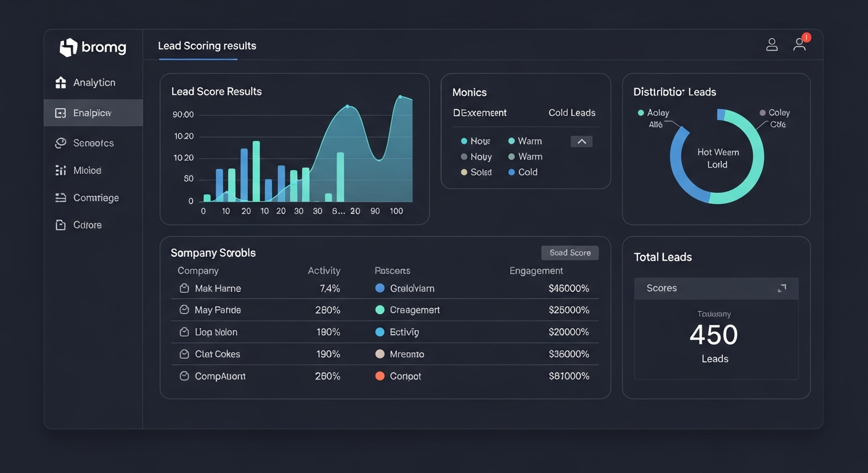
Task: Click the $36000% engagement value
Action: coord(569,354)
